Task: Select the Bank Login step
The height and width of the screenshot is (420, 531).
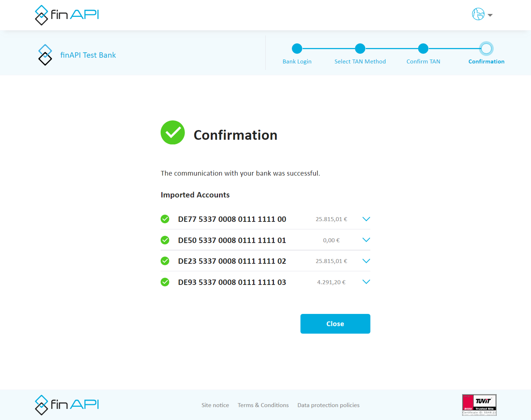Action: (297, 49)
